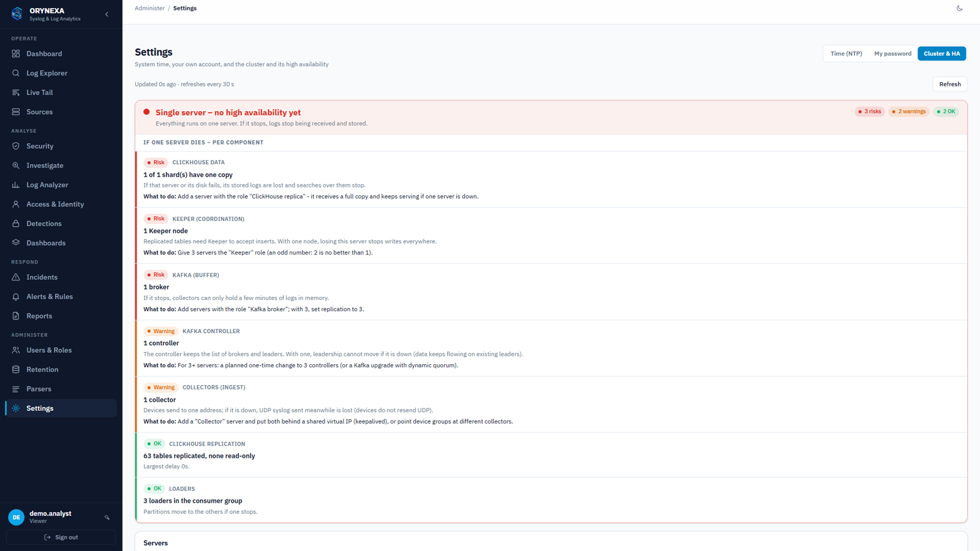Open the Parsers menu item
This screenshot has width=980, height=551.
pyautogui.click(x=61, y=389)
